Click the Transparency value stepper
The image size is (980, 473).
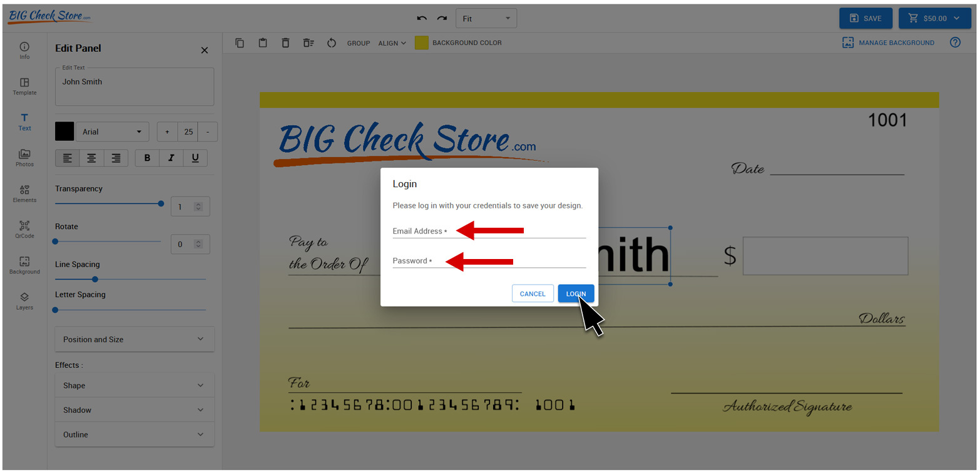[x=198, y=206]
